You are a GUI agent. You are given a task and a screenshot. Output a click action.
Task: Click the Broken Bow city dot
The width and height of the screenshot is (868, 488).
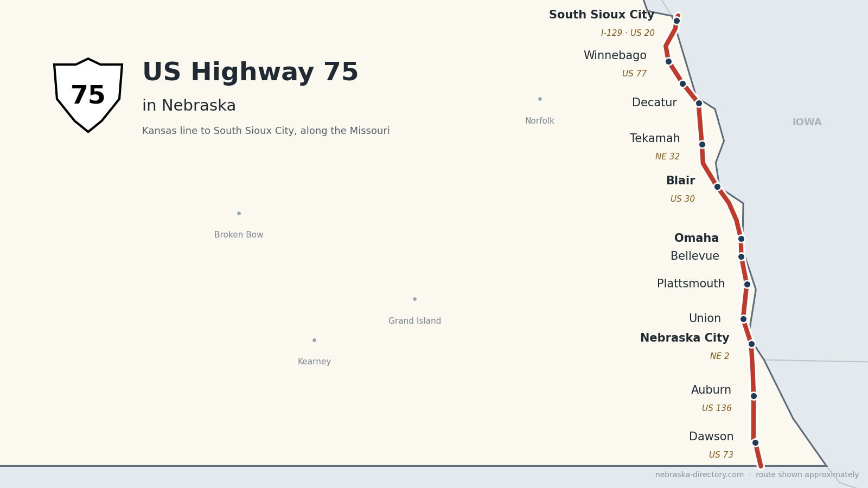(239, 213)
